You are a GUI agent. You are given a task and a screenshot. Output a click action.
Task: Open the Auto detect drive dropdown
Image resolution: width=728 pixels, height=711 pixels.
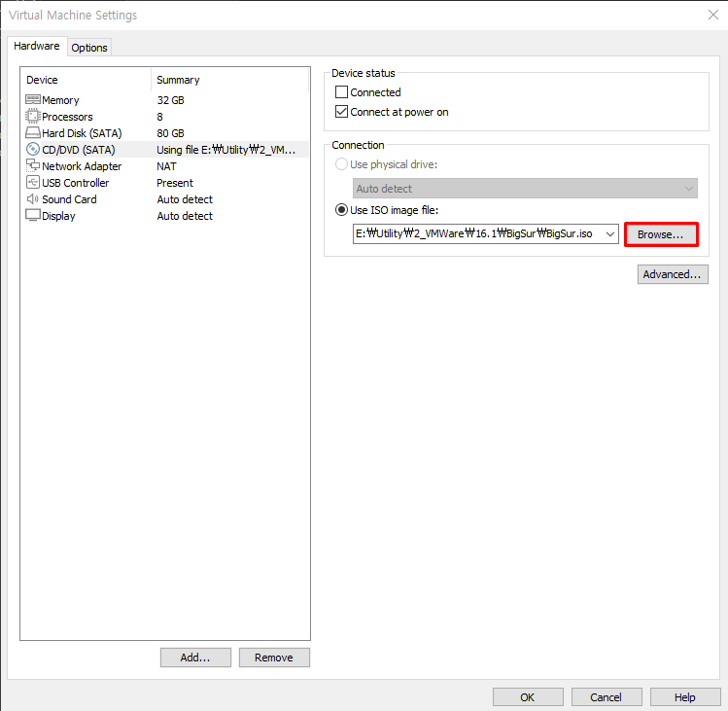[525, 189]
